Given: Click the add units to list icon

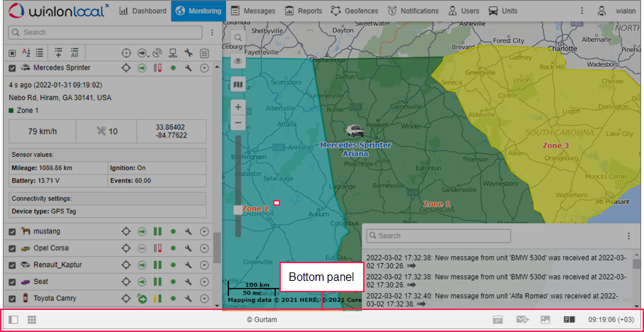Looking at the screenshot, I should click(x=59, y=52).
